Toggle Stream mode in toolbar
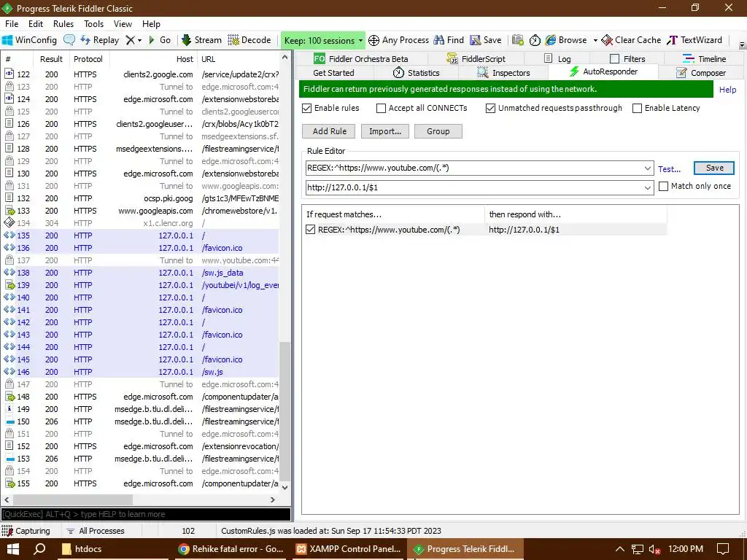Viewport: 747px width, 560px height. tap(201, 40)
